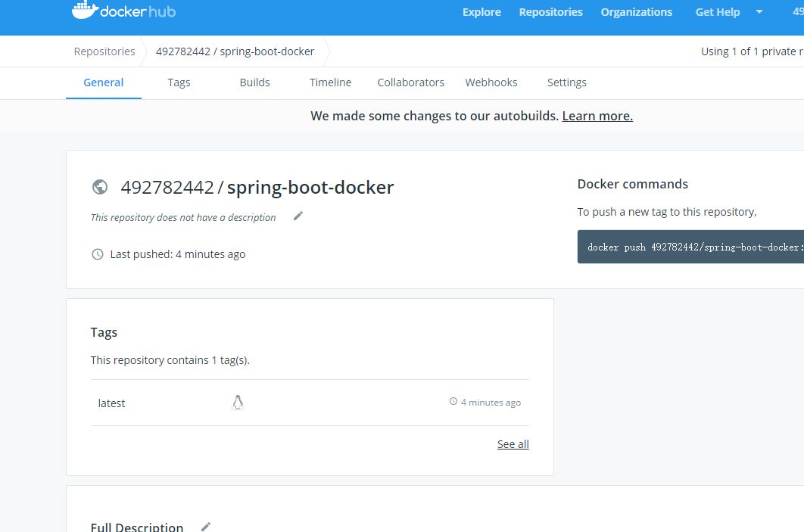Open Get Help in top navigation
This screenshot has height=532, width=804.
pyautogui.click(x=718, y=12)
